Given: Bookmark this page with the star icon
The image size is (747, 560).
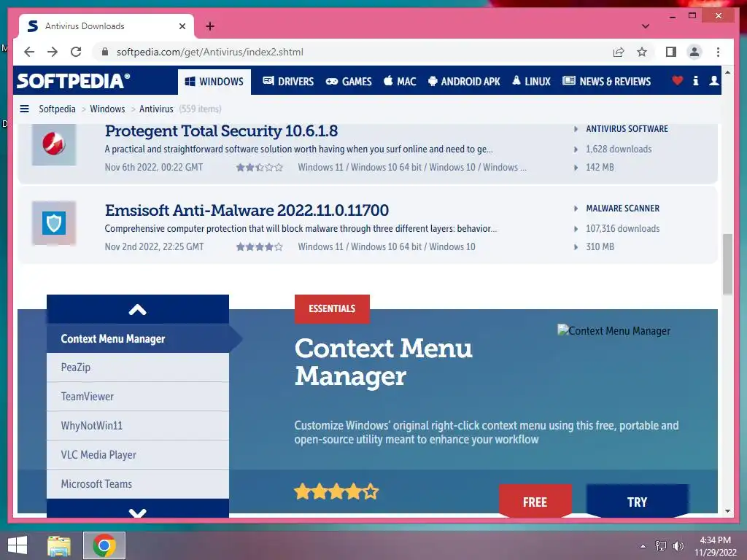Looking at the screenshot, I should (x=642, y=52).
